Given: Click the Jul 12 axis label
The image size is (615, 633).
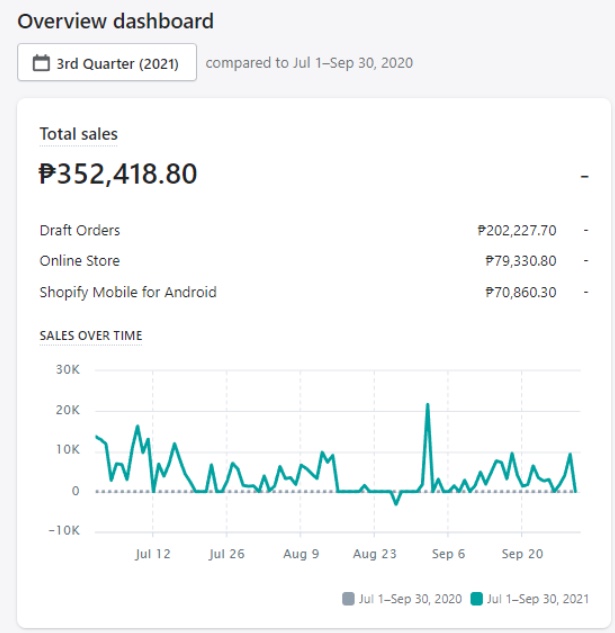Looking at the screenshot, I should tap(153, 554).
